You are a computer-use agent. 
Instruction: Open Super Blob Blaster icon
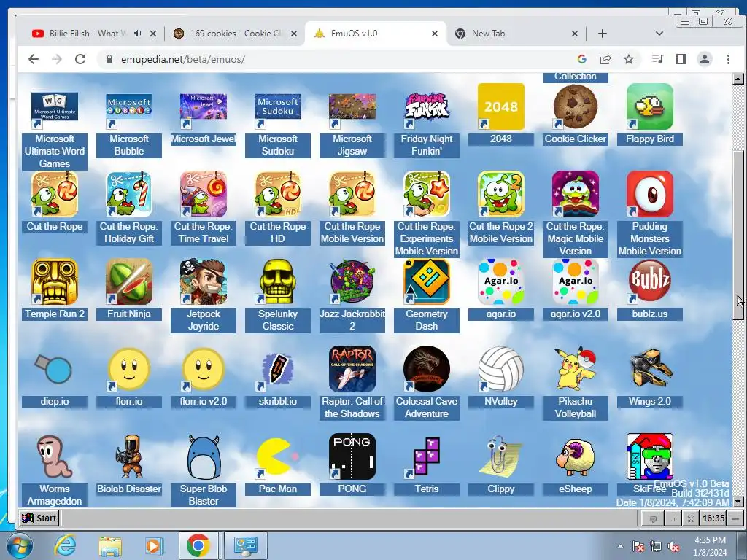pos(204,457)
